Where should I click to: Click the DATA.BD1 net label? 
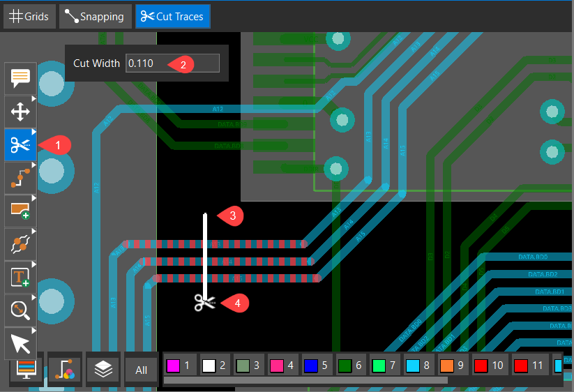click(x=550, y=292)
